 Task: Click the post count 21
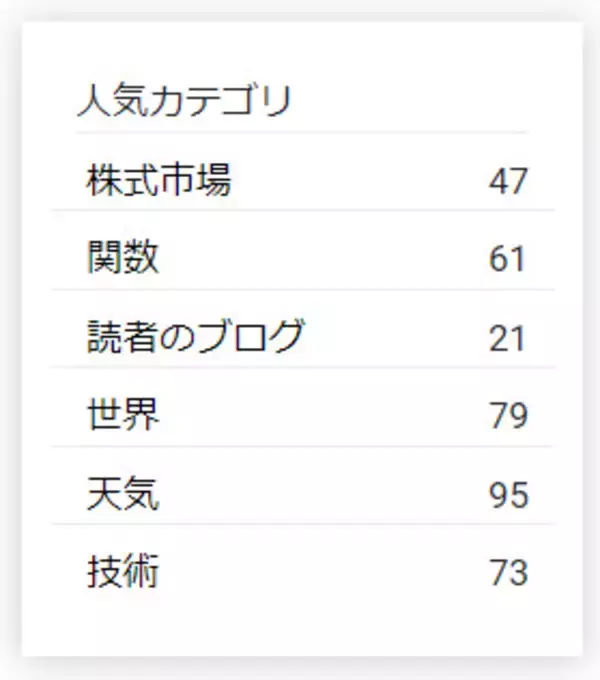(x=507, y=339)
